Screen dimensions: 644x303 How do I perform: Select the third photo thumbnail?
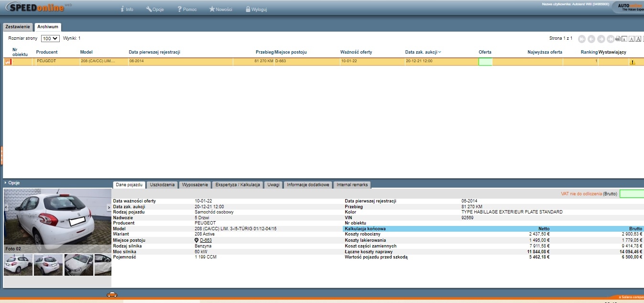79,265
